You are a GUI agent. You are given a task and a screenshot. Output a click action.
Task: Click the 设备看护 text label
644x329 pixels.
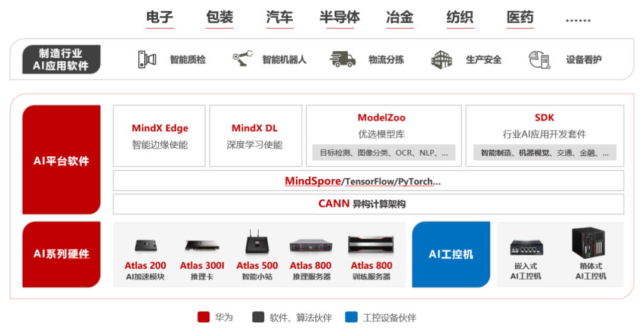584,60
